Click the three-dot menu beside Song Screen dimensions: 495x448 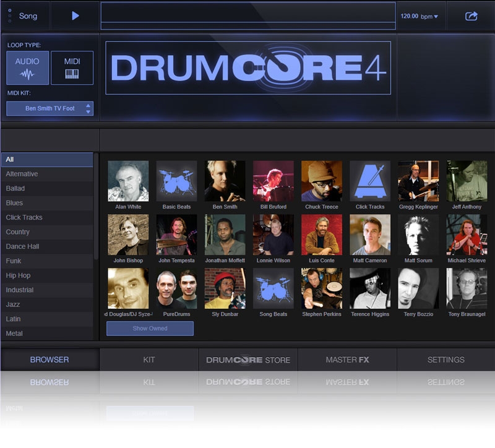pyautogui.click(x=9, y=16)
